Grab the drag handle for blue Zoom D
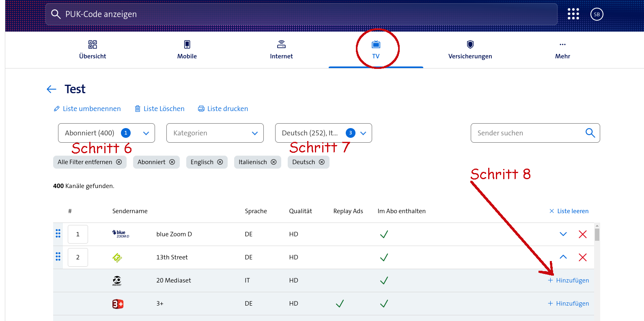The height and width of the screenshot is (321, 644). (58, 234)
